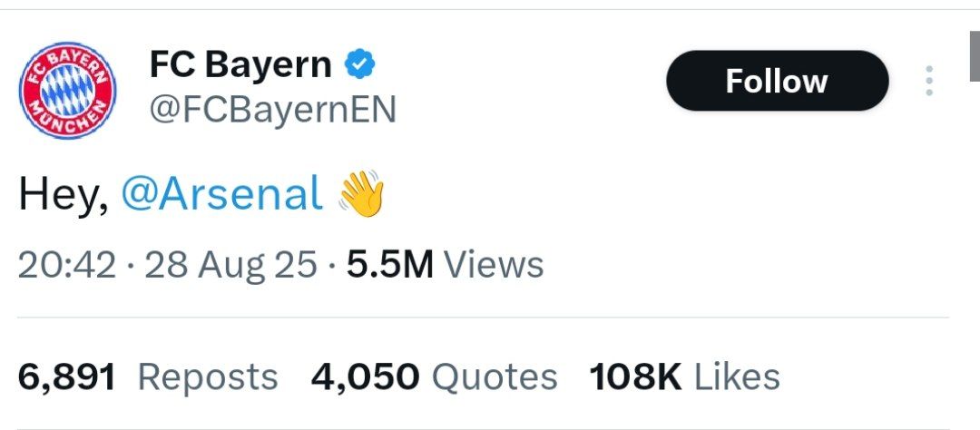The height and width of the screenshot is (430, 980).
Task: Open the @Arsenal mention link
Action: 221,195
